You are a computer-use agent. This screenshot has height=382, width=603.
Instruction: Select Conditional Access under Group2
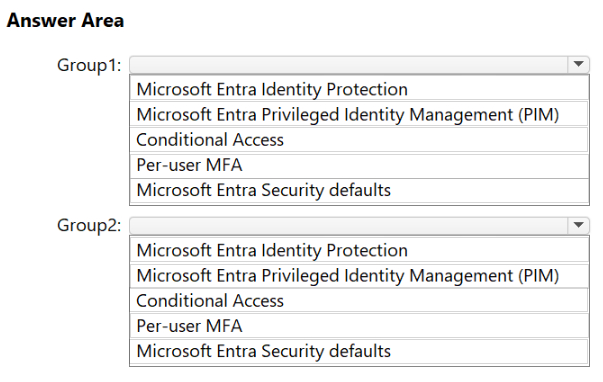tap(359, 300)
